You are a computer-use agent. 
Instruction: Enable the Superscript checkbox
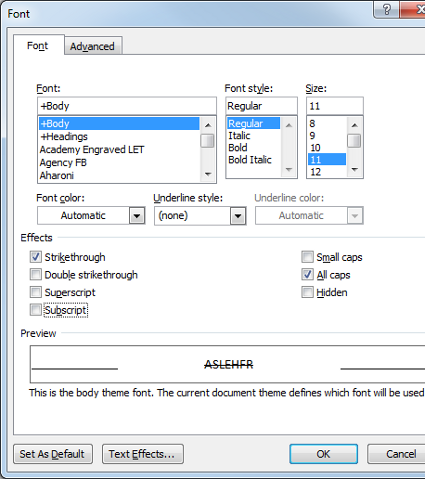tap(36, 292)
